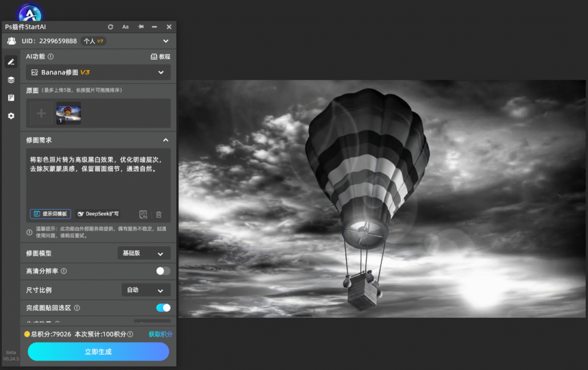Open the 获取积分 link
This screenshot has height=370, width=588.
tap(161, 334)
